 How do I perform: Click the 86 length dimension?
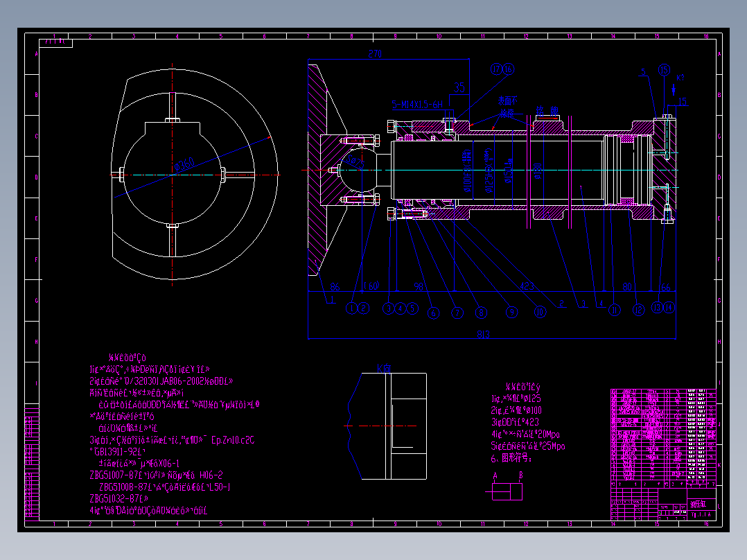pyautogui.click(x=335, y=286)
